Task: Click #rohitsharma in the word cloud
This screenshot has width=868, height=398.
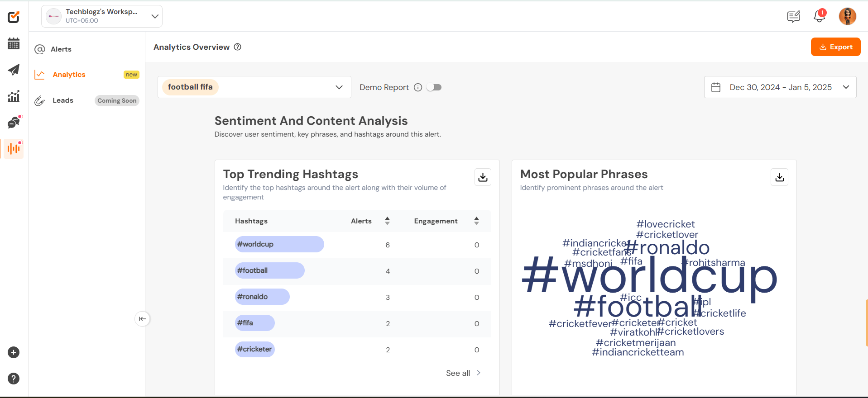Action: click(714, 263)
